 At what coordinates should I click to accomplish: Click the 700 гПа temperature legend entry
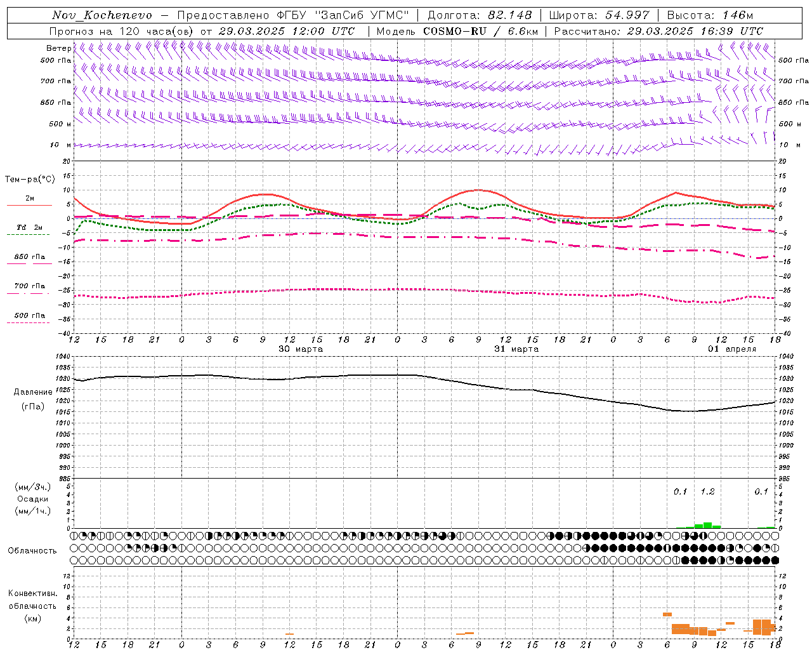(x=30, y=286)
